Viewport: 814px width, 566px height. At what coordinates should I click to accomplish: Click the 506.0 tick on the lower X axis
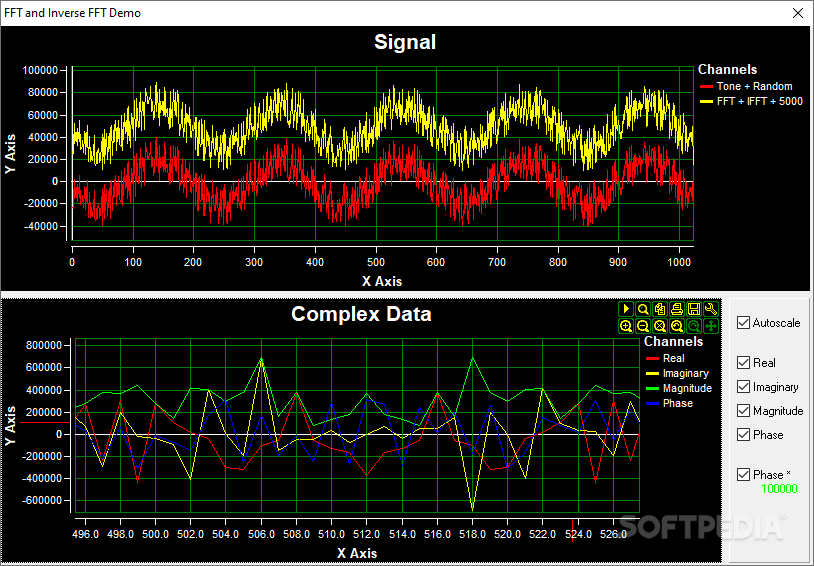[x=261, y=534]
